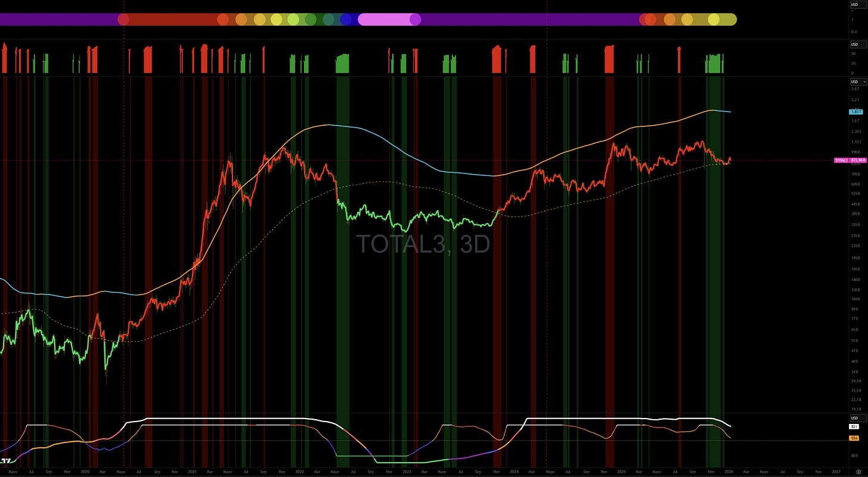Click the 705 B price scale level
The width and height of the screenshot is (868, 477).
click(x=855, y=174)
